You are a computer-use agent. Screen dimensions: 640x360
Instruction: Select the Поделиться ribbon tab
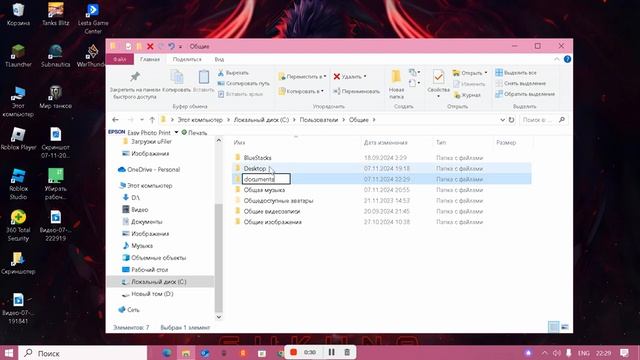[187, 60]
